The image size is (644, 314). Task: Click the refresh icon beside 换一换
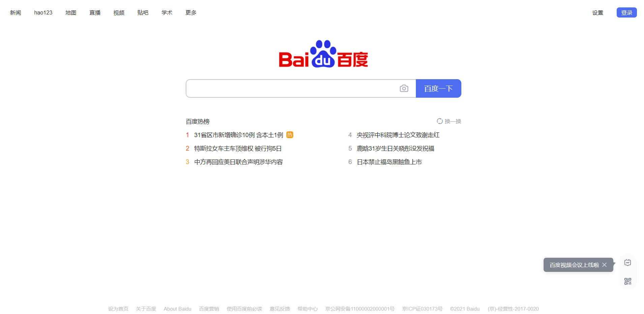pyautogui.click(x=440, y=121)
